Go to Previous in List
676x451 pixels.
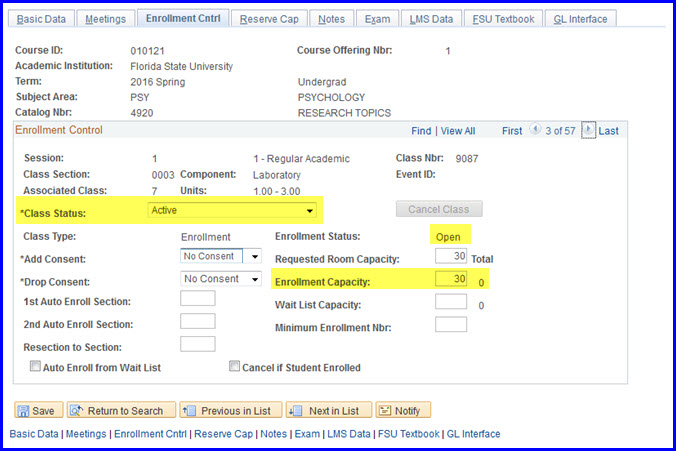[231, 410]
